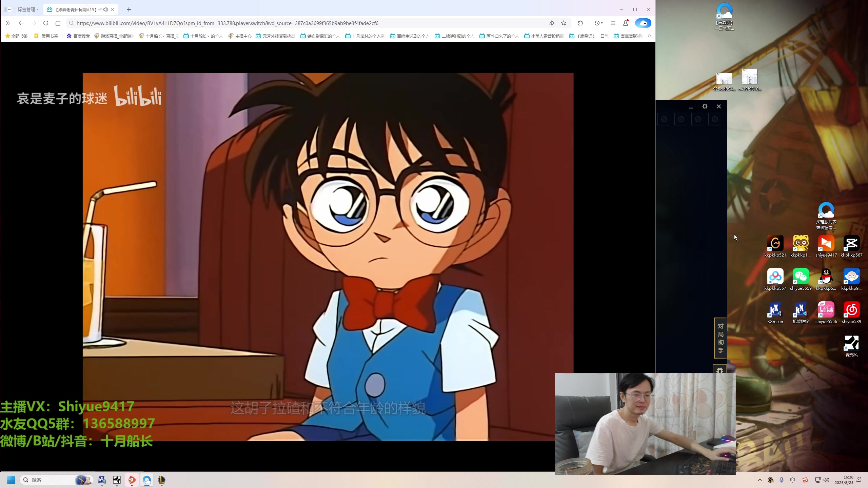The width and height of the screenshot is (868, 488).
Task: Switch the 中 input method indicator
Action: [793, 480]
